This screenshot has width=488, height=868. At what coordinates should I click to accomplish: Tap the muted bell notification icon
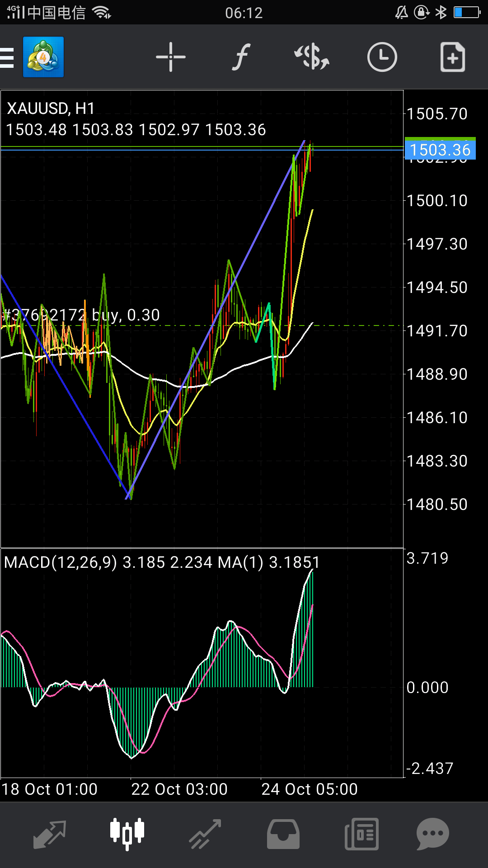[402, 12]
